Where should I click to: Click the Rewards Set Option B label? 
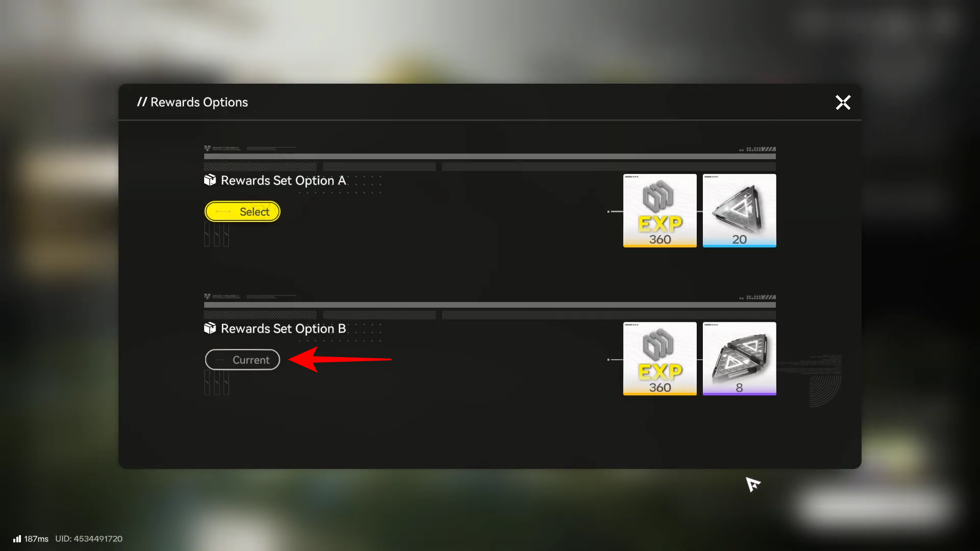pos(283,329)
